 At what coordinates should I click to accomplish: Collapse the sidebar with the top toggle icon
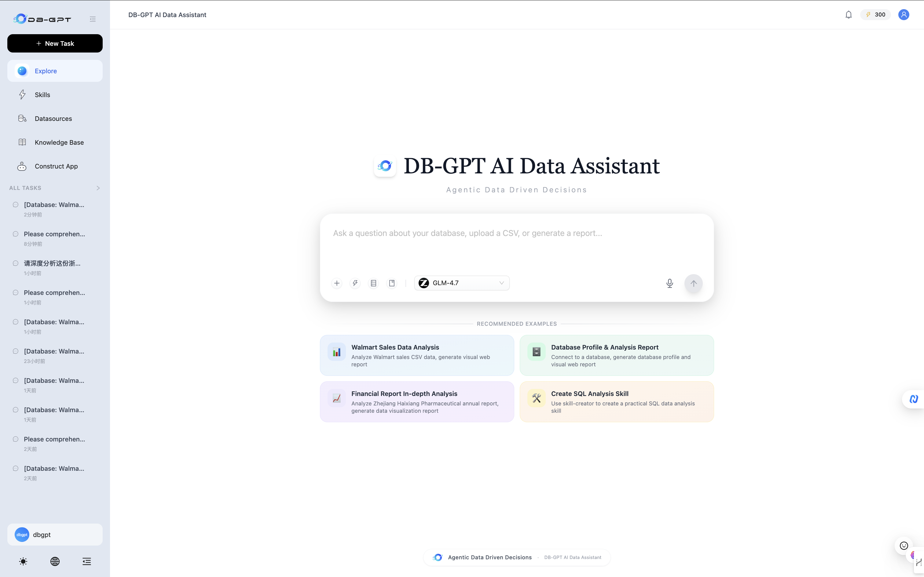[92, 19]
